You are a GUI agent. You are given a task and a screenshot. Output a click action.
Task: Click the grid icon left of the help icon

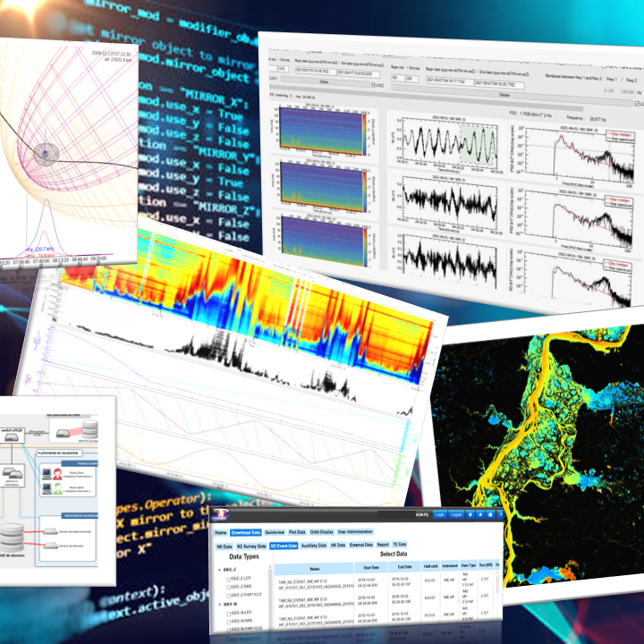click(x=490, y=514)
